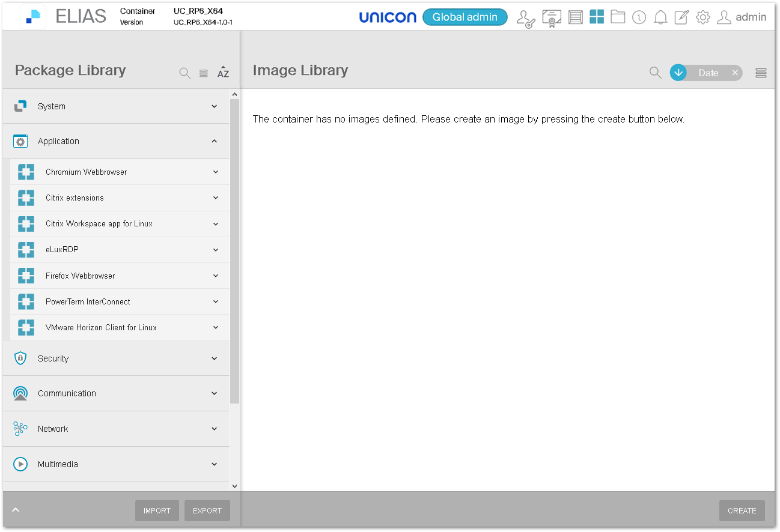This screenshot has width=780, height=532.
Task: Open the settings gear icon
Action: click(703, 17)
